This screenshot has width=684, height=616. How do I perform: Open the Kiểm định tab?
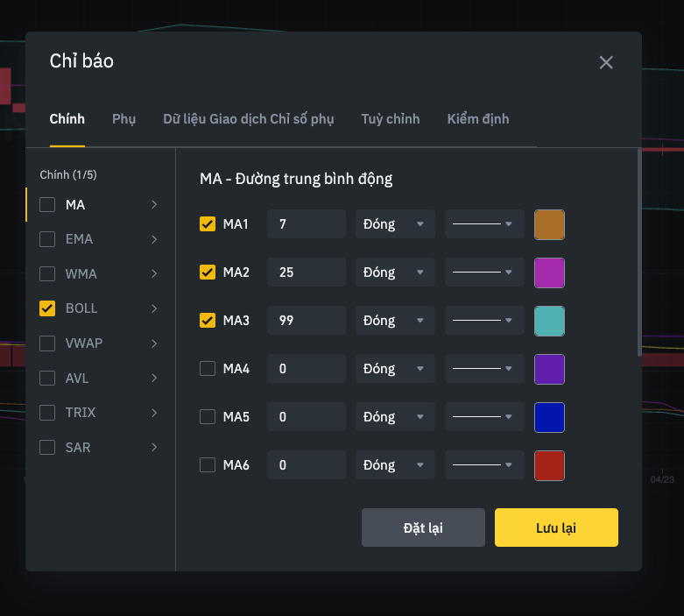[x=478, y=119]
